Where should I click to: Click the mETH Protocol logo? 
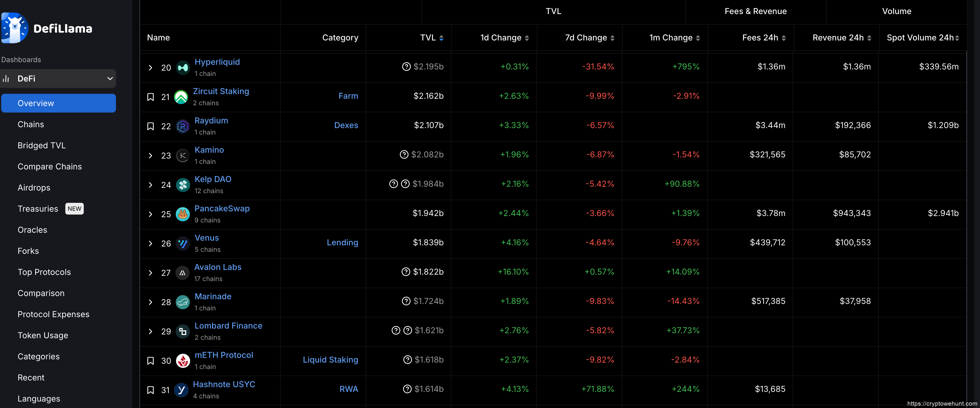click(182, 361)
